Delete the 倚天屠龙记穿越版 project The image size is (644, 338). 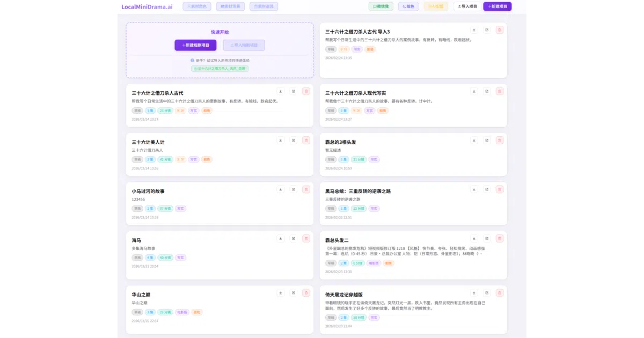[500, 293]
